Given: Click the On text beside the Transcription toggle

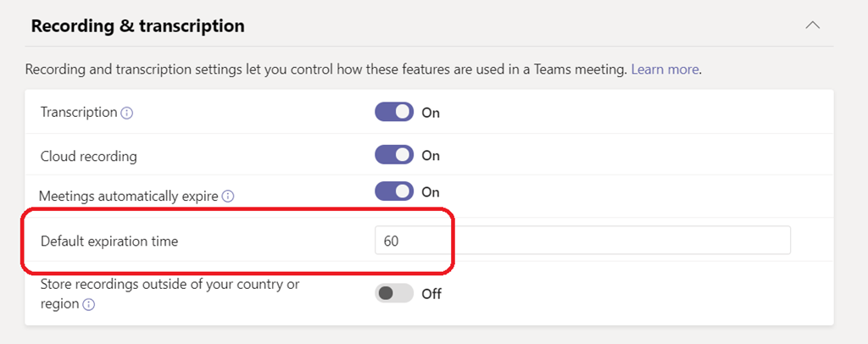Looking at the screenshot, I should click(431, 113).
